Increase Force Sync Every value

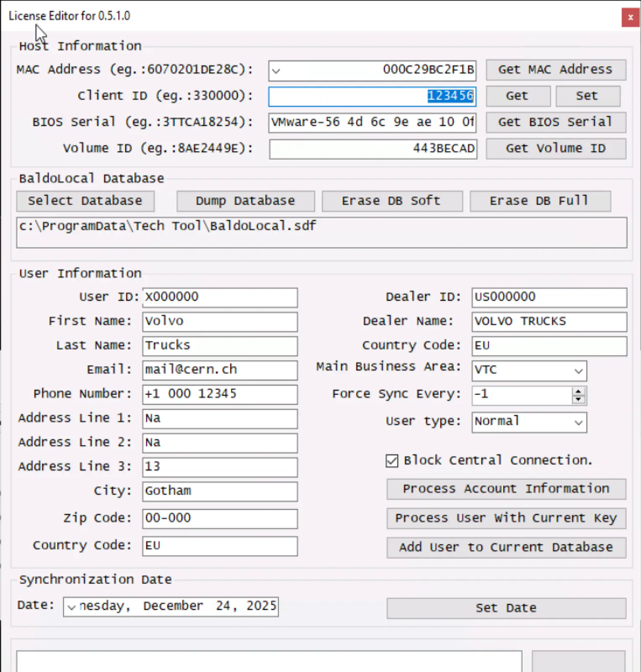(578, 391)
